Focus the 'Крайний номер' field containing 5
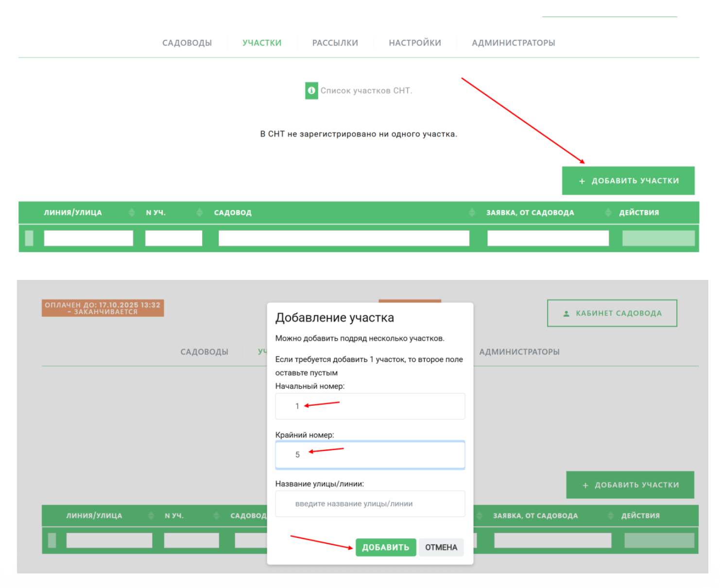This screenshot has width=720, height=588. click(370, 455)
